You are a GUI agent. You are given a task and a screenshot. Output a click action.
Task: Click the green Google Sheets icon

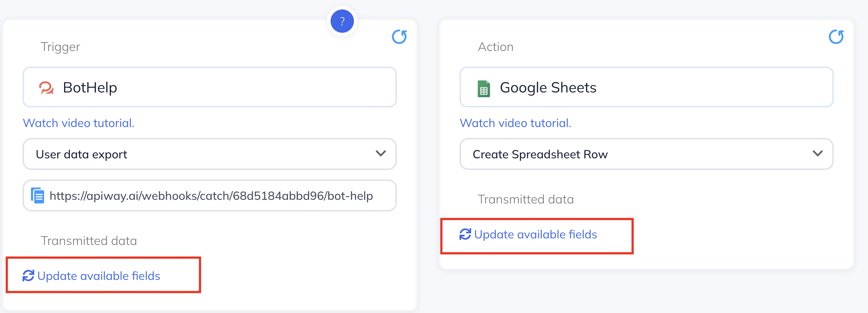tap(484, 88)
